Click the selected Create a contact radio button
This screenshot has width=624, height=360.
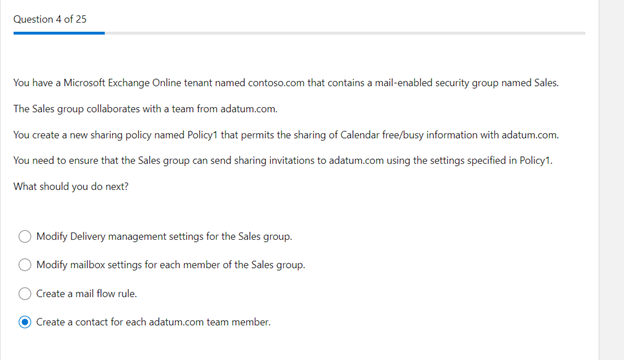tap(25, 322)
